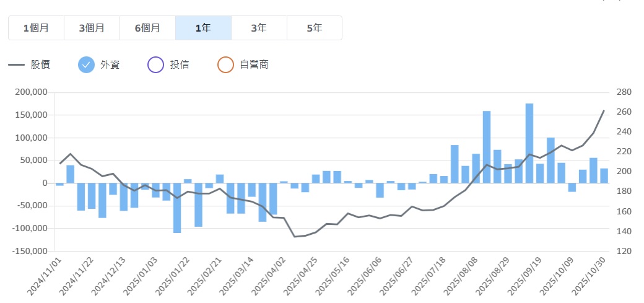This screenshot has height=303, width=644.
Task: Enable the purple 投信 circle toggle
Action: 156,64
